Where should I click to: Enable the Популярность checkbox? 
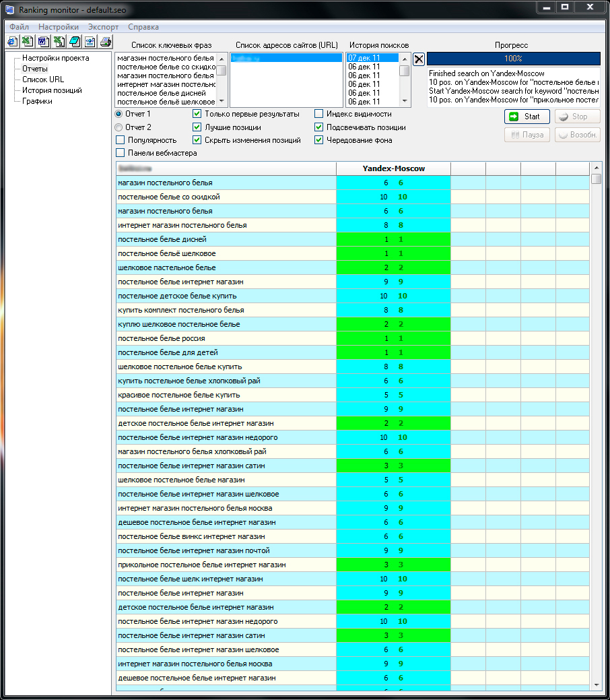coord(120,140)
